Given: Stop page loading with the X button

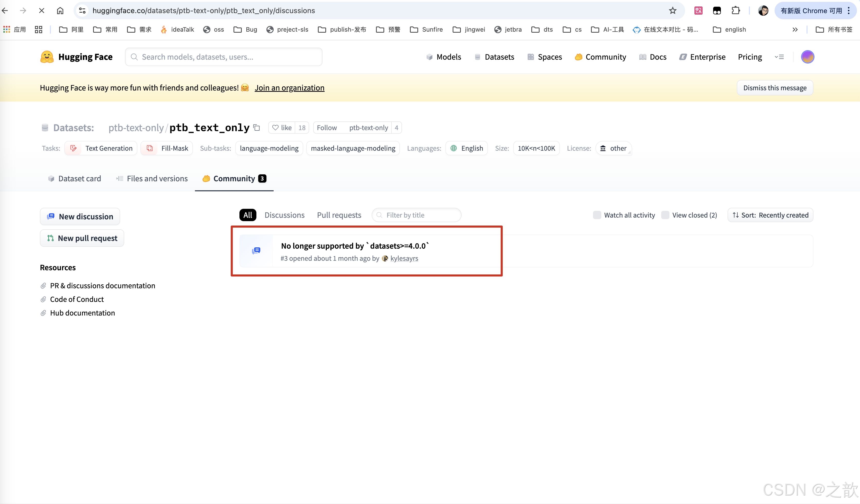Looking at the screenshot, I should click(42, 11).
